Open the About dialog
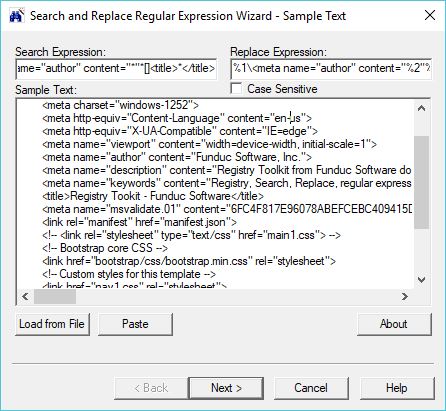 (394, 324)
